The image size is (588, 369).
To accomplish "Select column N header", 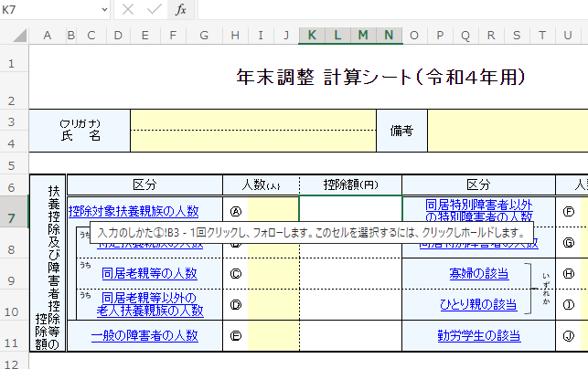I will point(389,36).
